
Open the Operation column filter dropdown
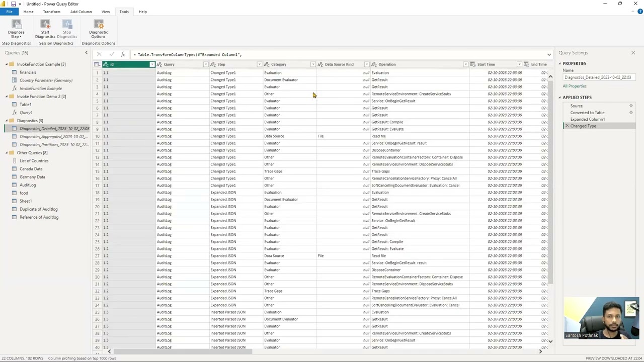pyautogui.click(x=465, y=64)
